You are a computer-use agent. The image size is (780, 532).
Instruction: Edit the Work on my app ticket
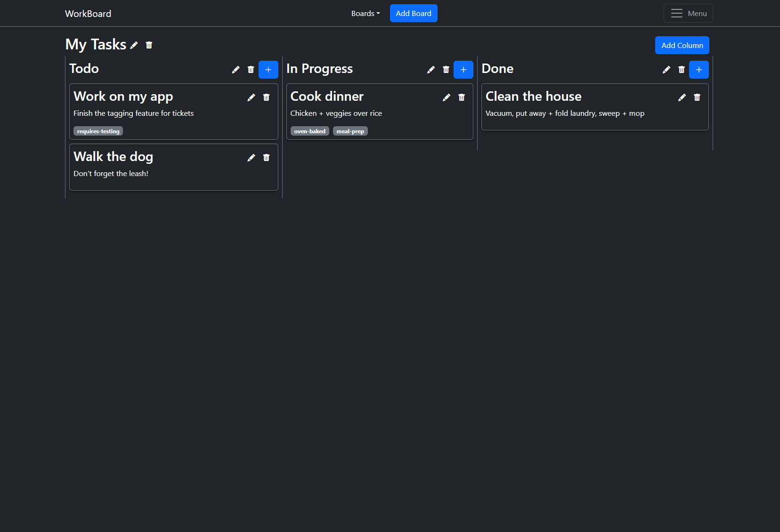coord(251,97)
